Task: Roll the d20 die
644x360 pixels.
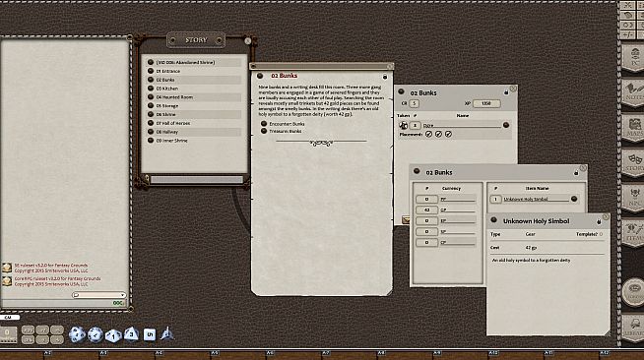Action: [77, 334]
